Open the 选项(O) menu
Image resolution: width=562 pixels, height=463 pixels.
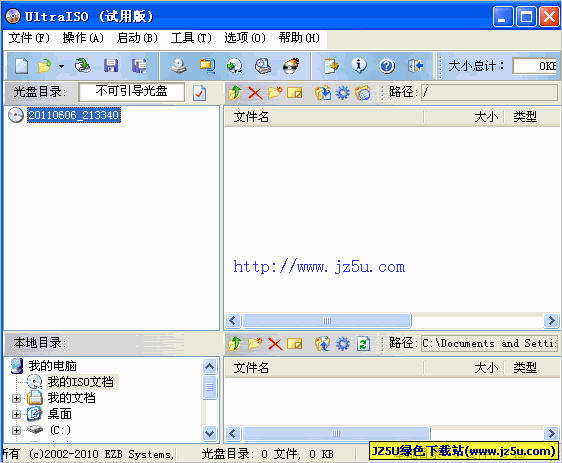[245, 38]
